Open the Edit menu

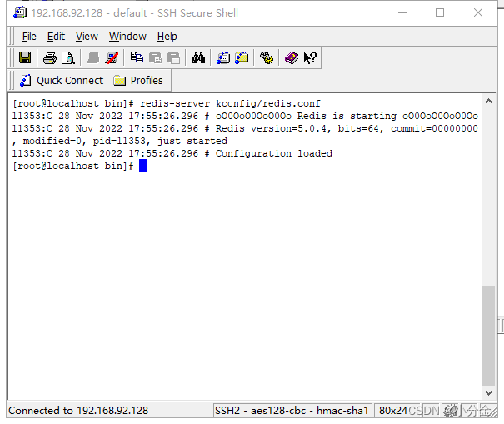pos(56,37)
